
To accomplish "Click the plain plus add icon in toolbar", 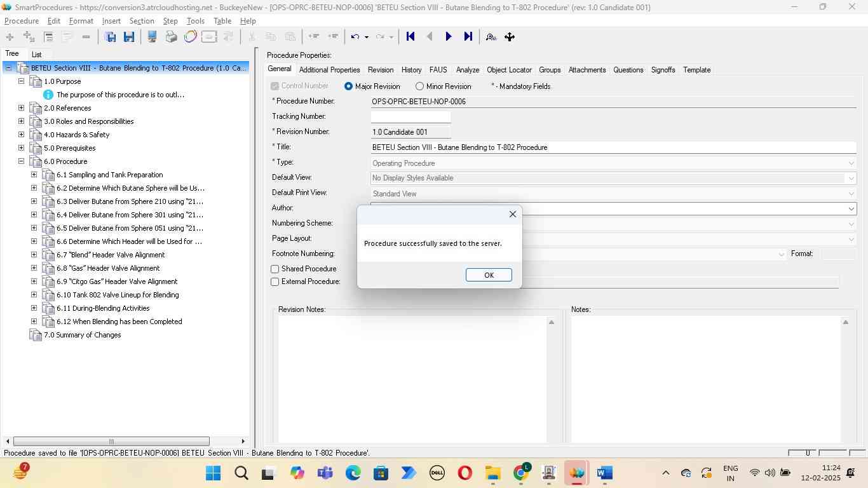I will [x=10, y=37].
